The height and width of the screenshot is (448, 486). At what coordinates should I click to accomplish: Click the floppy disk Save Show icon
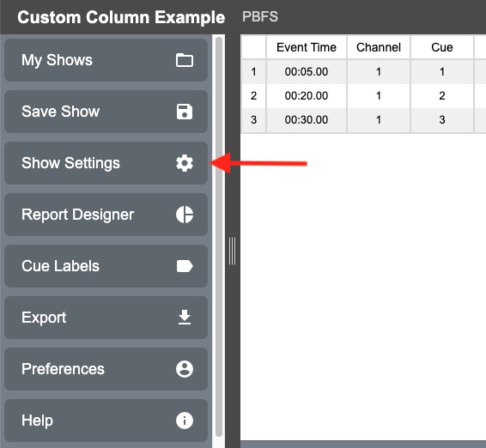pyautogui.click(x=185, y=112)
